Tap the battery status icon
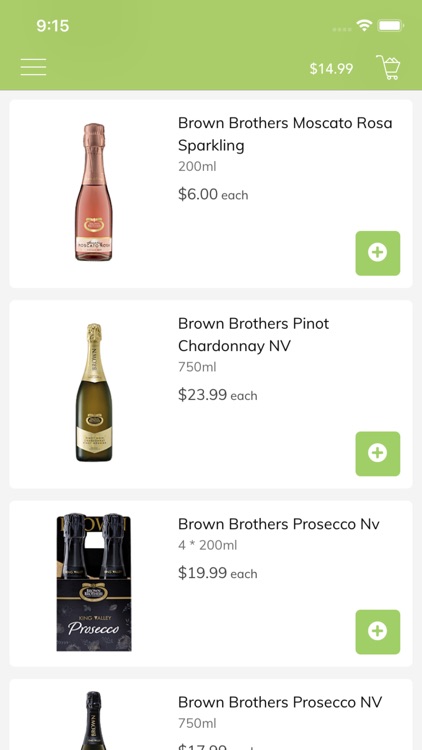422x750 pixels. click(x=391, y=25)
